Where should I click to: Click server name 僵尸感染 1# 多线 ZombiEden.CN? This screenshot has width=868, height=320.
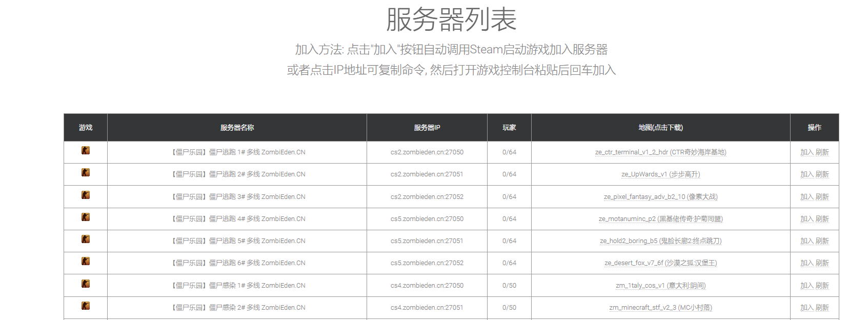coord(237,286)
